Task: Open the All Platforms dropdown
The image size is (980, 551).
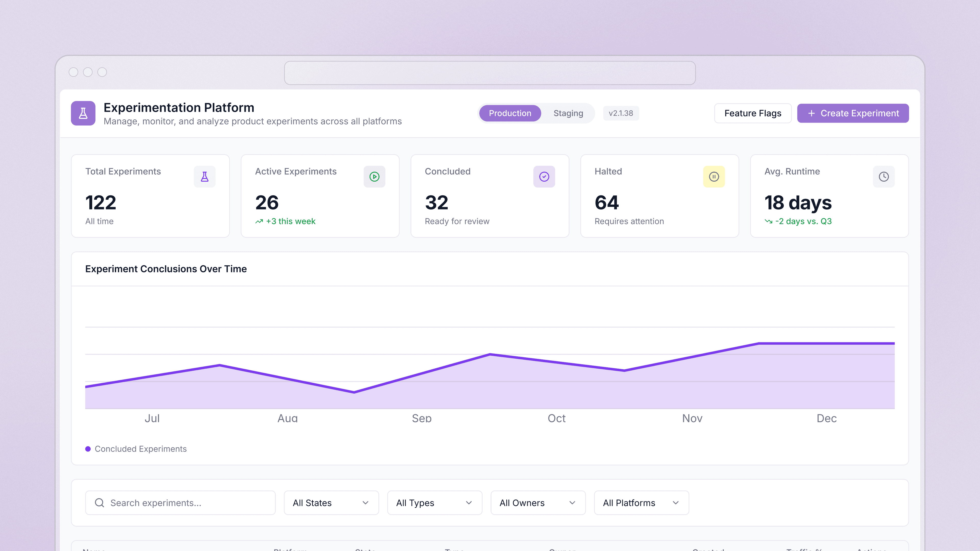Action: (641, 503)
